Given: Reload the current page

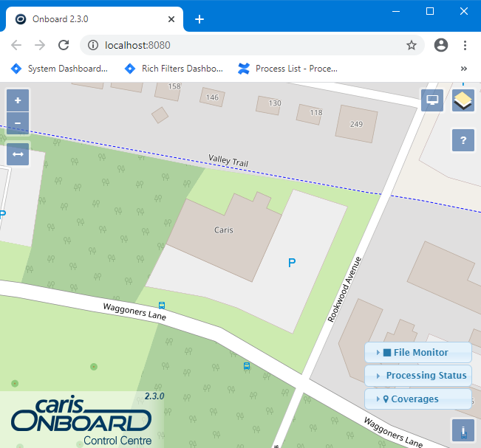Looking at the screenshot, I should 64,45.
